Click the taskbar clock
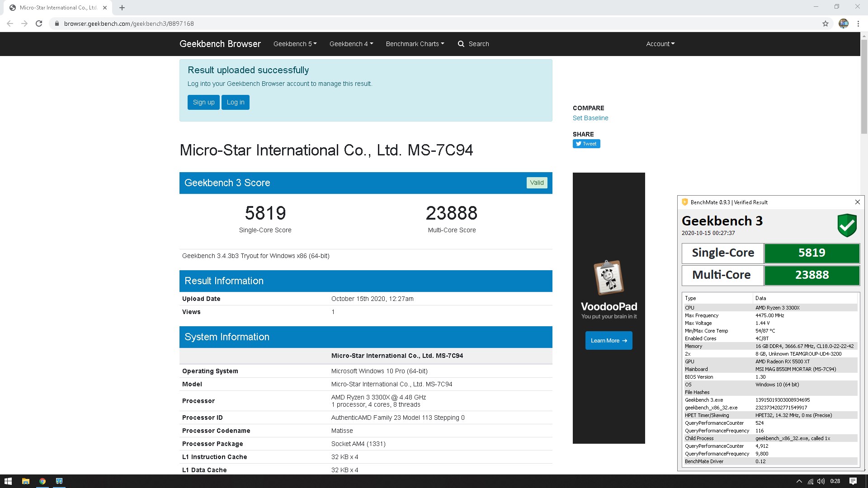The image size is (868, 488). pyautogui.click(x=835, y=481)
